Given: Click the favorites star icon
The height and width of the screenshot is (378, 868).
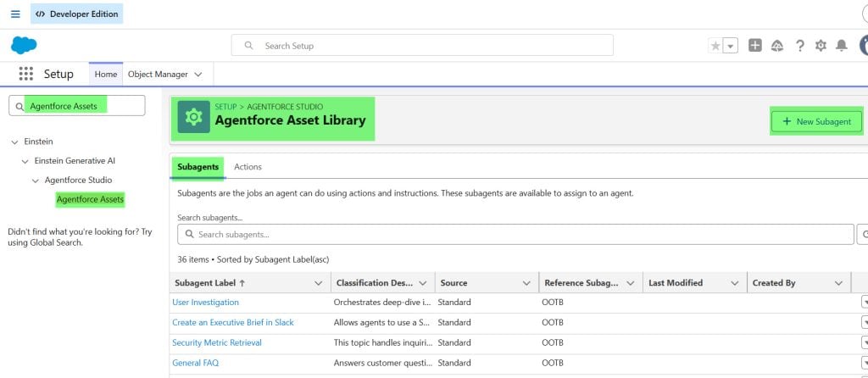Looking at the screenshot, I should (x=715, y=46).
